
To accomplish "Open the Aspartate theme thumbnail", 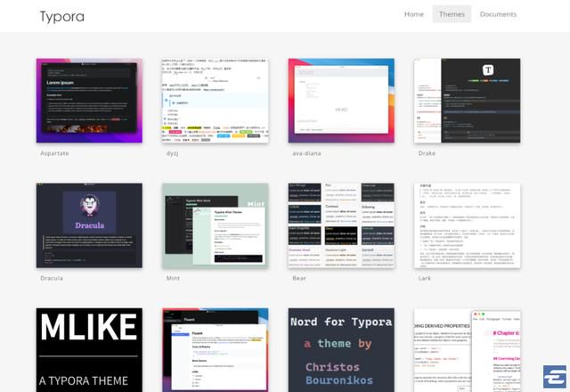I will (x=89, y=101).
